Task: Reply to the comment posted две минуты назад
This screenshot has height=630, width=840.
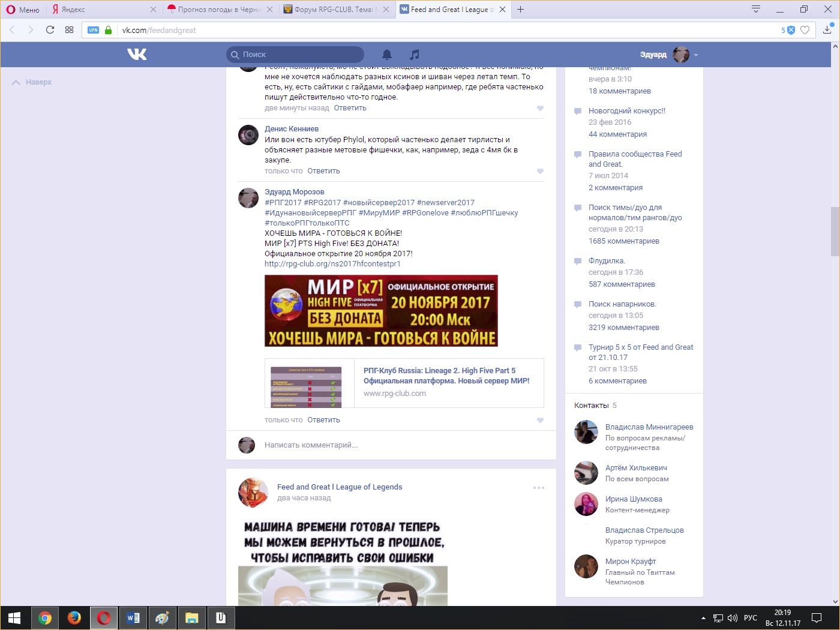Action: [350, 108]
